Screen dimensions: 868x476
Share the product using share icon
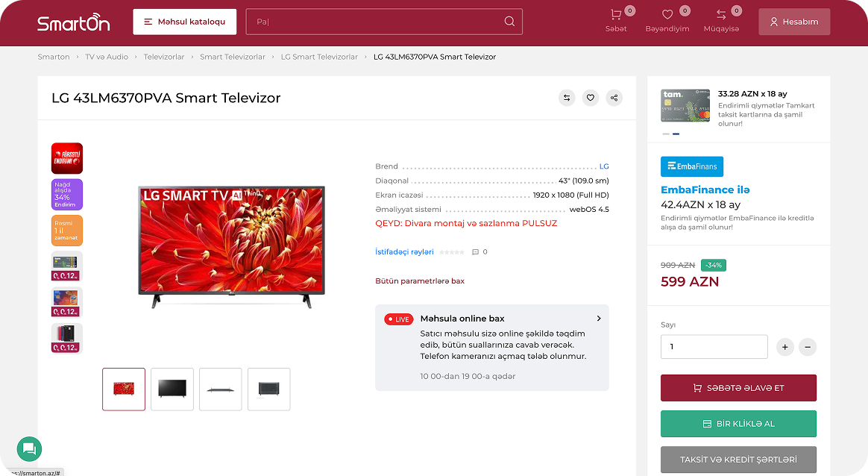(614, 98)
